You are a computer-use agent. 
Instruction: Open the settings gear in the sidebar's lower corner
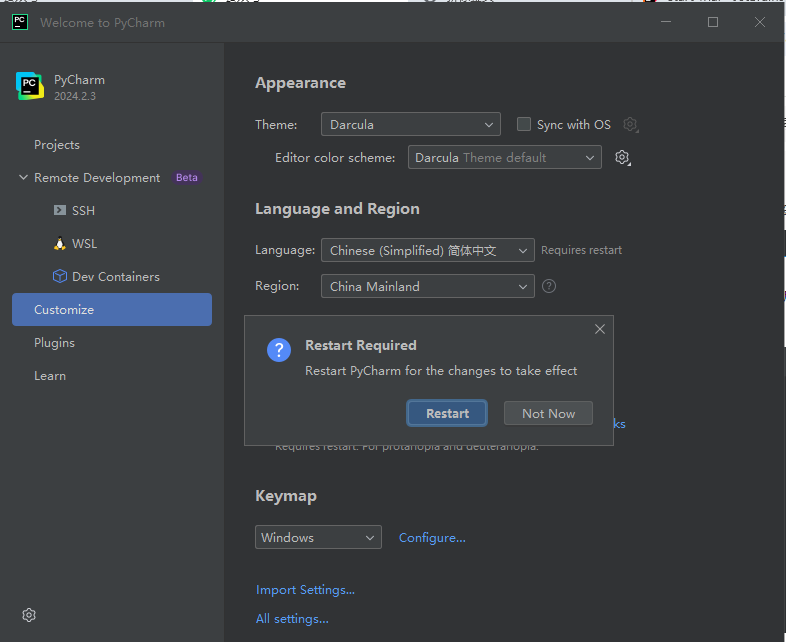(29, 615)
